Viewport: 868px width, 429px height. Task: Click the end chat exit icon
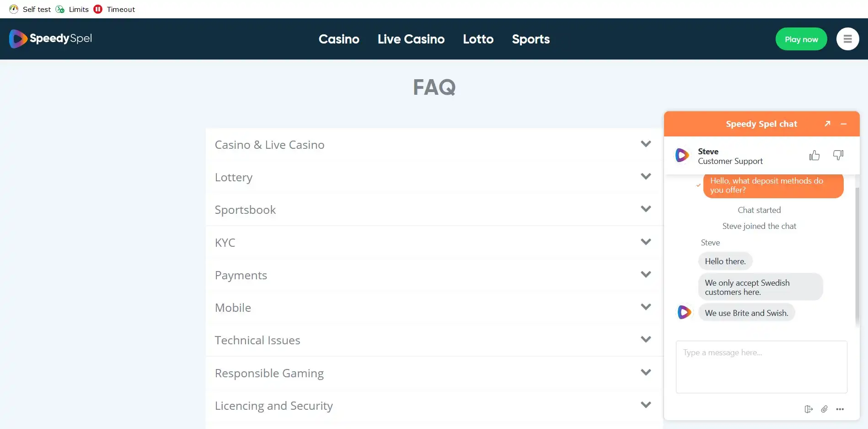[x=809, y=409]
